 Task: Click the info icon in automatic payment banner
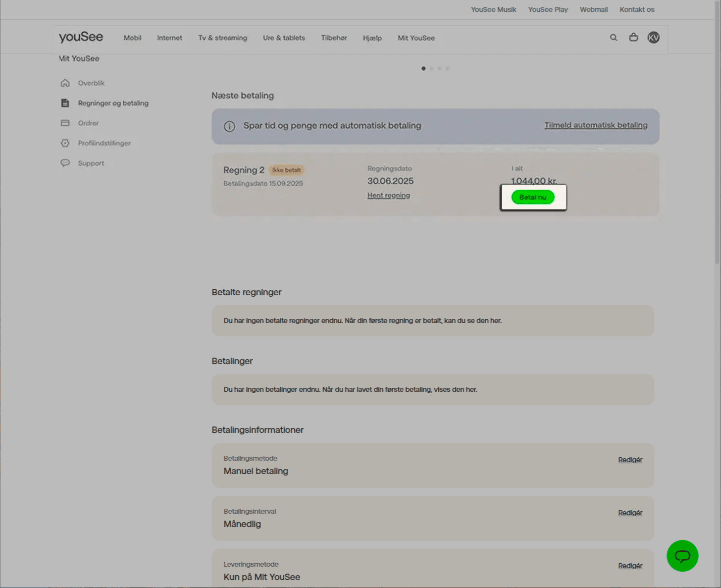[x=229, y=126]
